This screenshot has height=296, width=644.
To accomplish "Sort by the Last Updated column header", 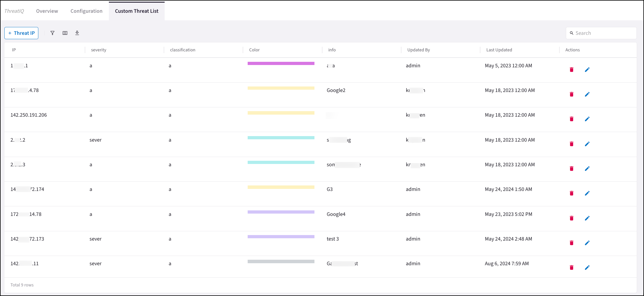I will pos(499,50).
